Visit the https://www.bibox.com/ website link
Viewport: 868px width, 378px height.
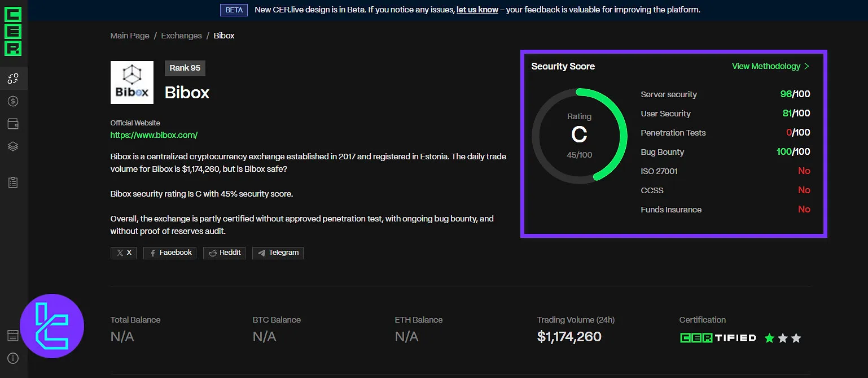pyautogui.click(x=154, y=135)
